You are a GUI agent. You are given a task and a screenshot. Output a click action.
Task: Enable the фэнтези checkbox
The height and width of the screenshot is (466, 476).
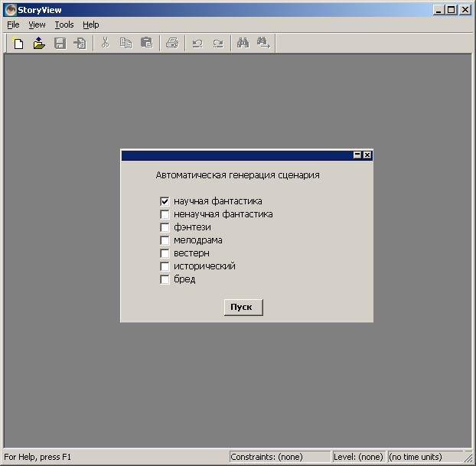[165, 227]
